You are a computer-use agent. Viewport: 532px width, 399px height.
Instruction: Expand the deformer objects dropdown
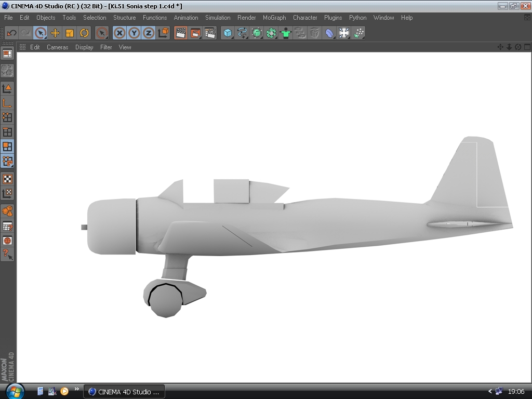click(x=329, y=33)
